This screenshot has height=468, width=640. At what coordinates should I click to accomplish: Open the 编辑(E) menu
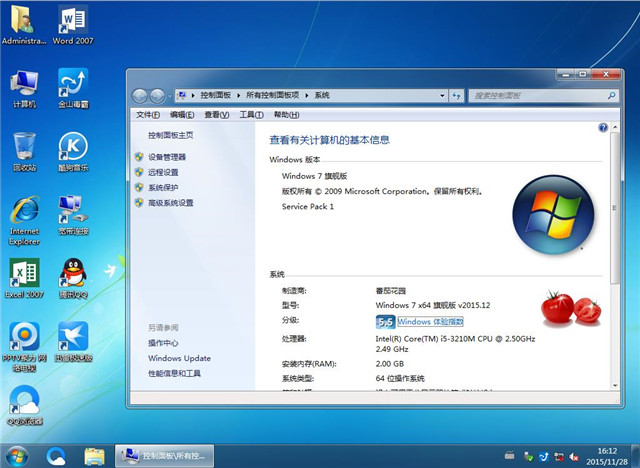click(182, 115)
